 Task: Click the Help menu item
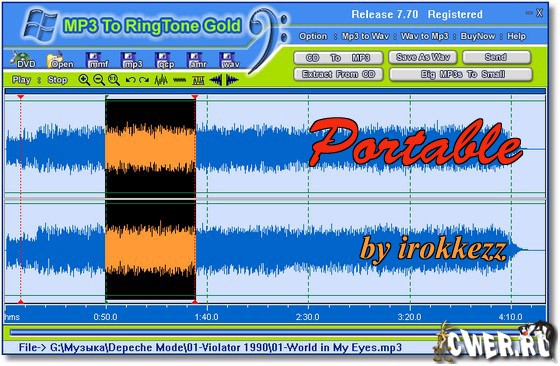(516, 36)
